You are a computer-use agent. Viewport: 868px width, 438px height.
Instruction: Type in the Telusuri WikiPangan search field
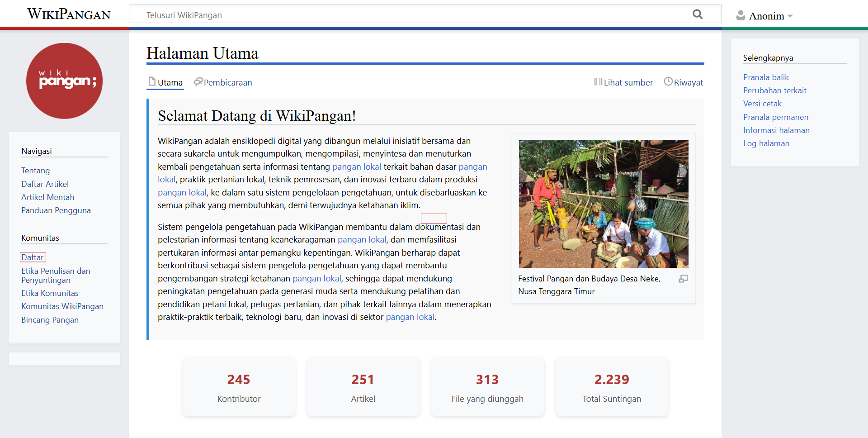[407, 15]
